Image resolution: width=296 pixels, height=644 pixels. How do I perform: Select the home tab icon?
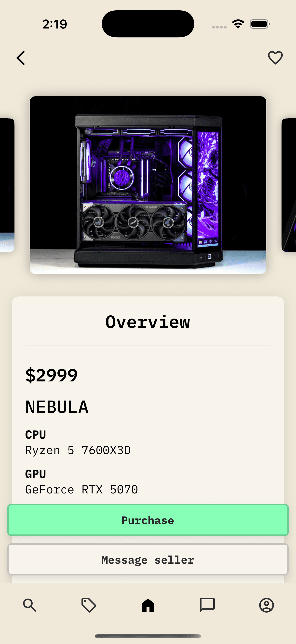pos(148,605)
